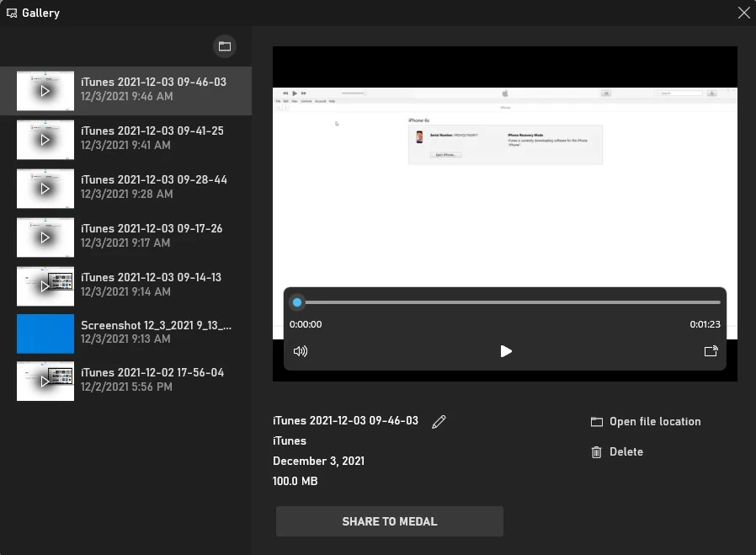Viewport: 756px width, 555px height.
Task: Click the trash can Delete icon
Action: pos(596,452)
